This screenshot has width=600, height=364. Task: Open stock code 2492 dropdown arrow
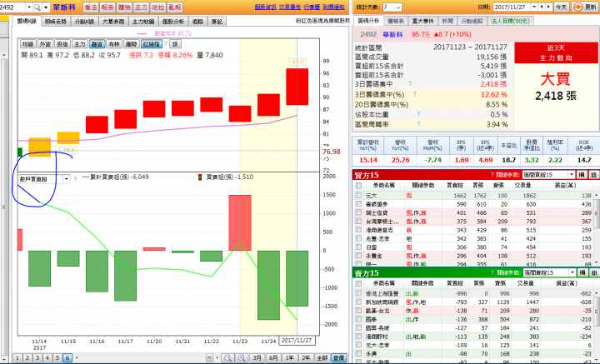(x=29, y=7)
